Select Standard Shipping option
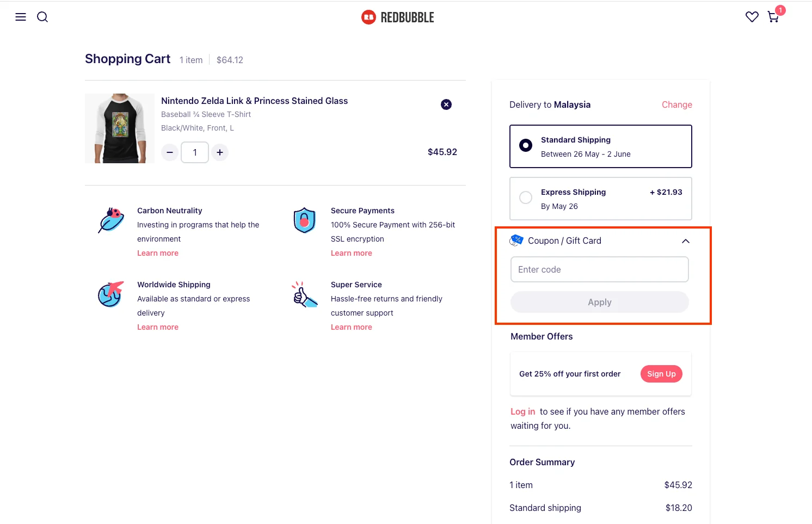 coord(601,146)
